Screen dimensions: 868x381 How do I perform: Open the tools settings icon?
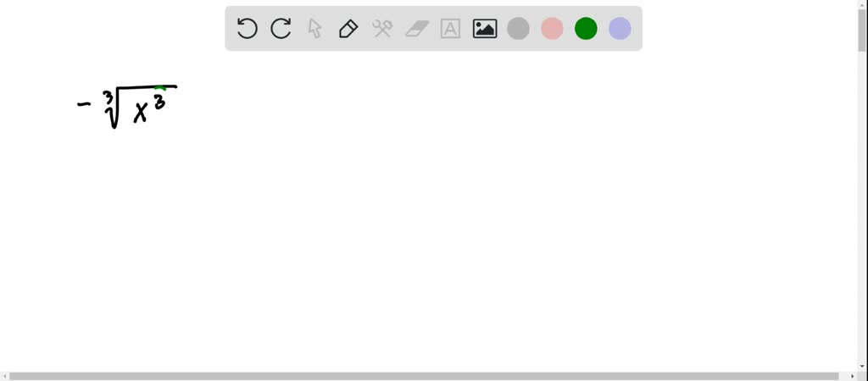click(382, 28)
